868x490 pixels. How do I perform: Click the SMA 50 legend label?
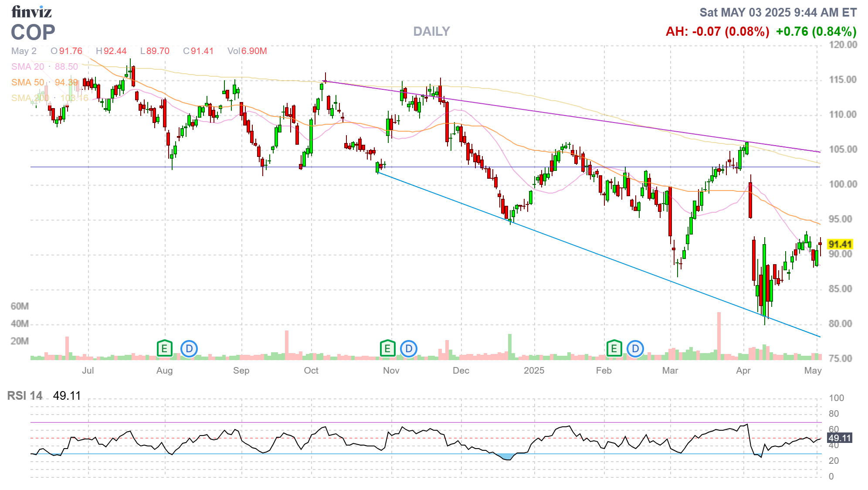point(27,82)
